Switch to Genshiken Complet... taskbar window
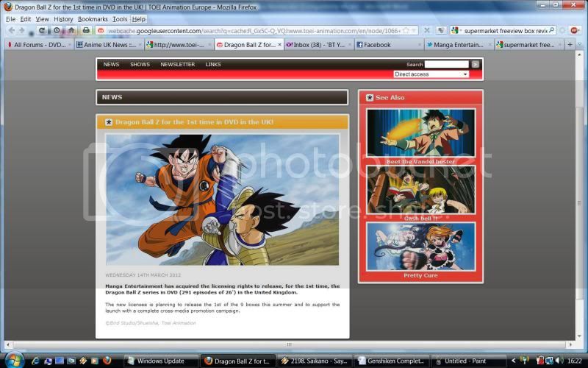 click(x=392, y=361)
